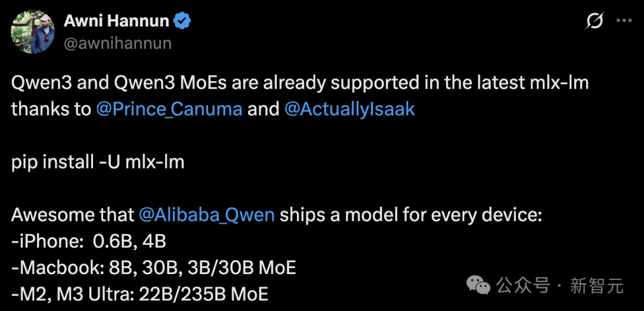Open the Grok explain icon
The height and width of the screenshot is (311, 644).
click(x=595, y=20)
